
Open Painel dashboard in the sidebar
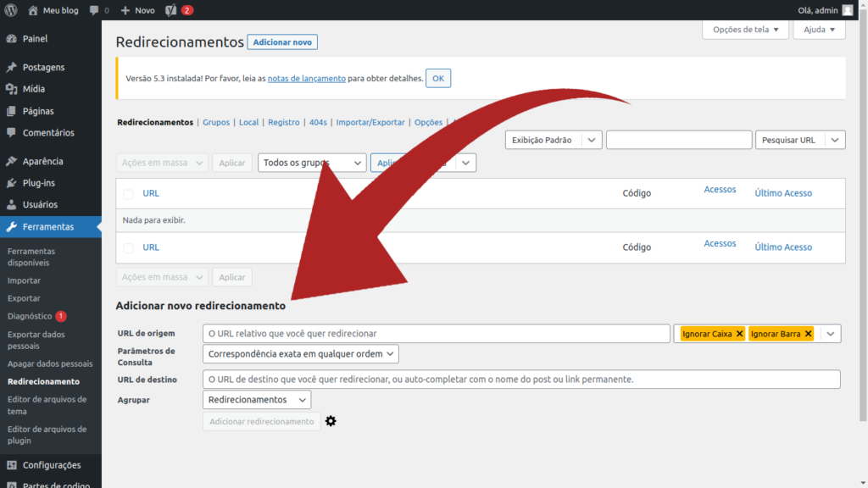coord(35,39)
